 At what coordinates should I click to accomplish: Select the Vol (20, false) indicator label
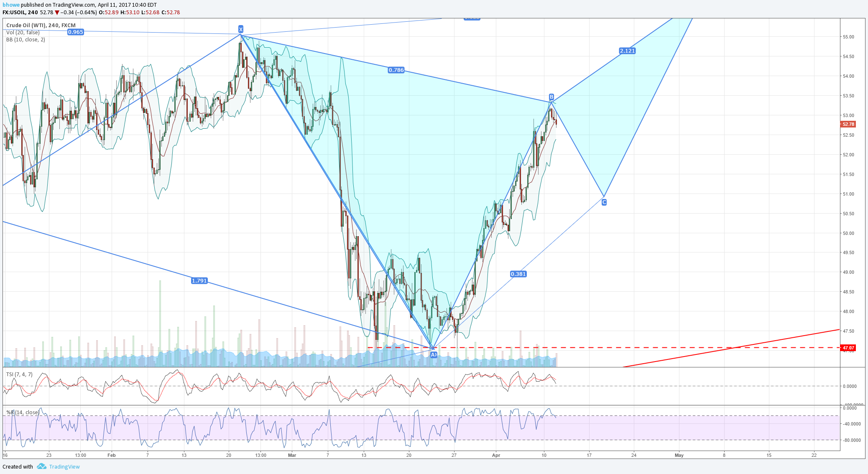click(23, 33)
